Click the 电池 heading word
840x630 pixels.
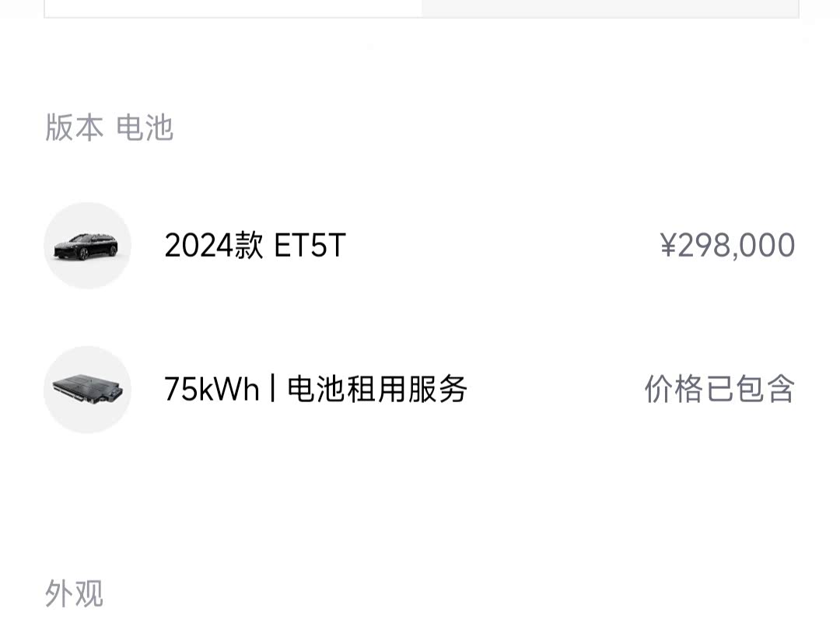point(145,128)
